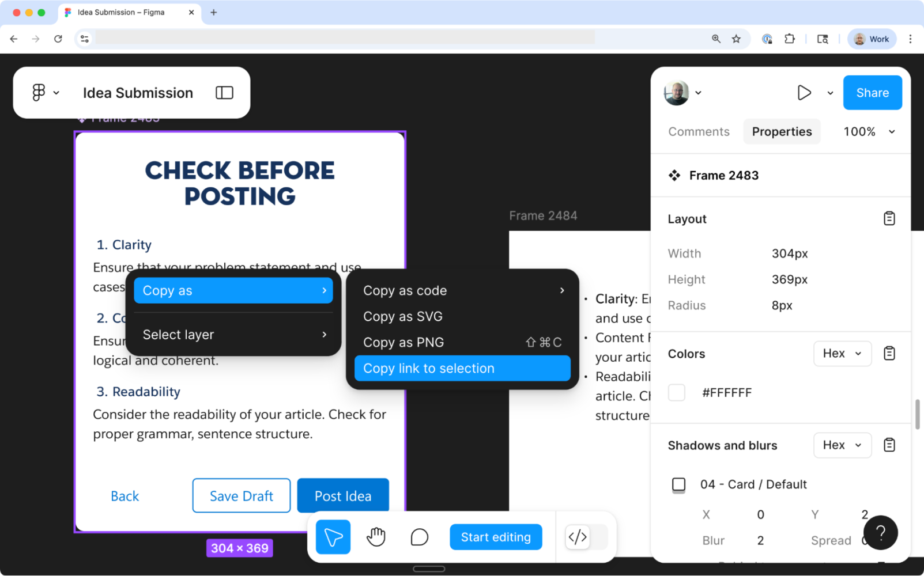This screenshot has height=576, width=924.
Task: Click the Start editing button
Action: click(495, 536)
